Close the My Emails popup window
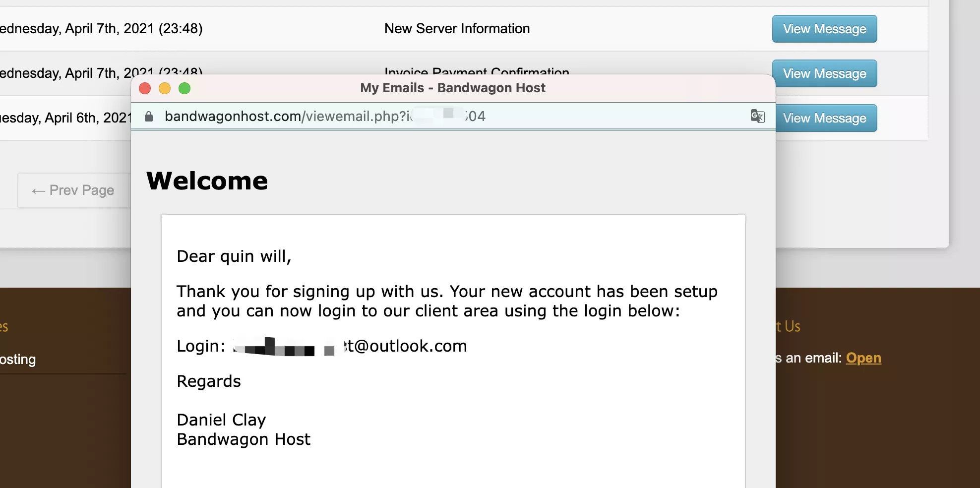980x488 pixels. tap(145, 88)
